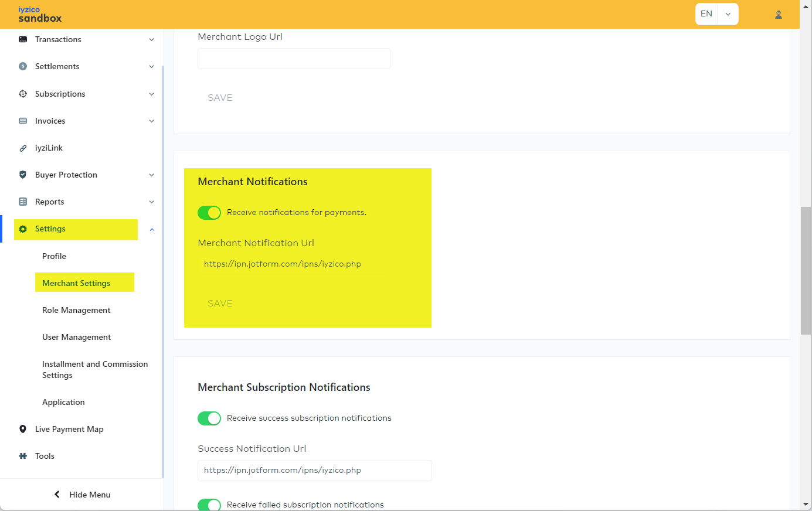This screenshot has width=812, height=511.
Task: Click 'Receive success subscription notifications' text
Action: click(x=309, y=418)
